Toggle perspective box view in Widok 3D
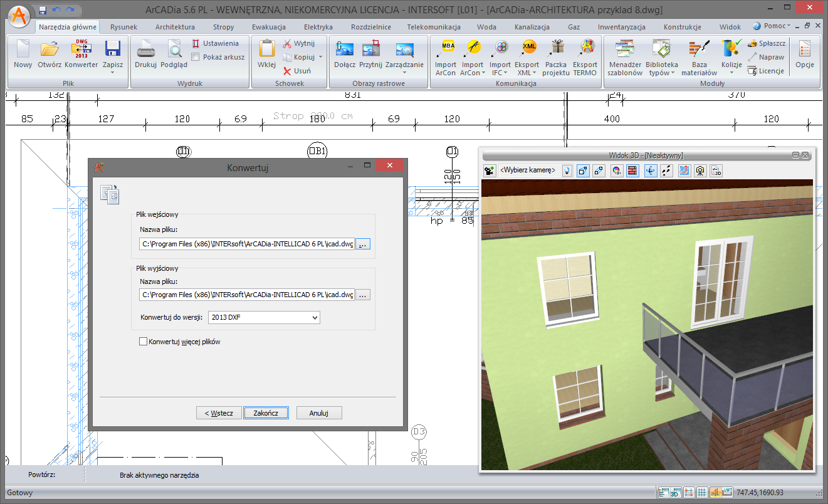The image size is (828, 504). 583,170
